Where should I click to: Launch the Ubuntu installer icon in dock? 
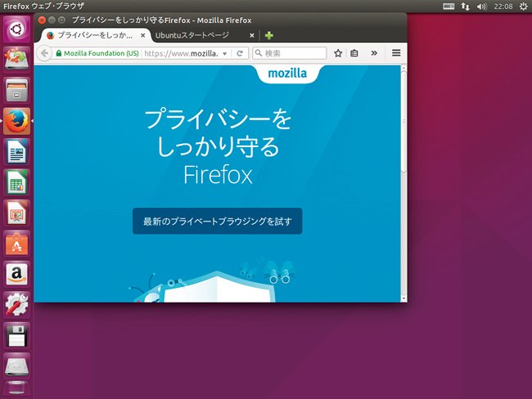point(16,60)
